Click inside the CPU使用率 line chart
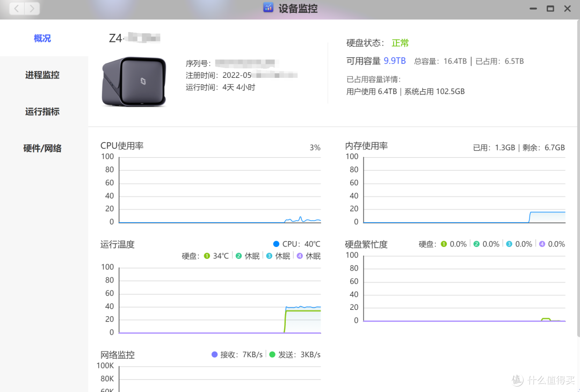580x392 pixels. point(220,190)
